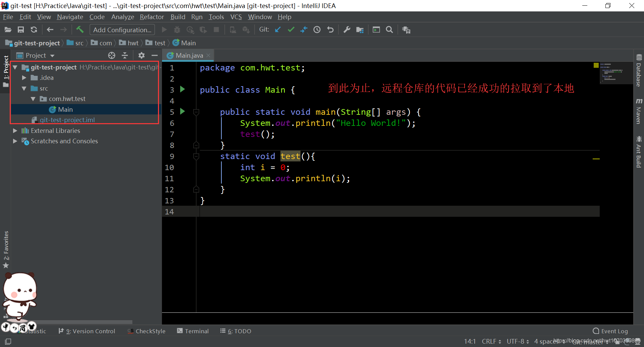The width and height of the screenshot is (644, 347).
Task: Open the Terminal tool window
Action: coord(193,331)
